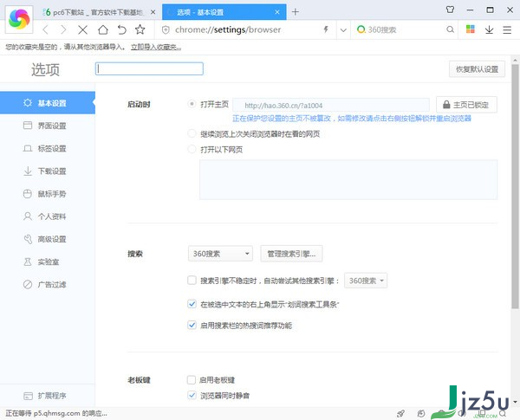Open the 360搜索 default engine dropdown
The height and width of the screenshot is (420, 520).
[220, 254]
